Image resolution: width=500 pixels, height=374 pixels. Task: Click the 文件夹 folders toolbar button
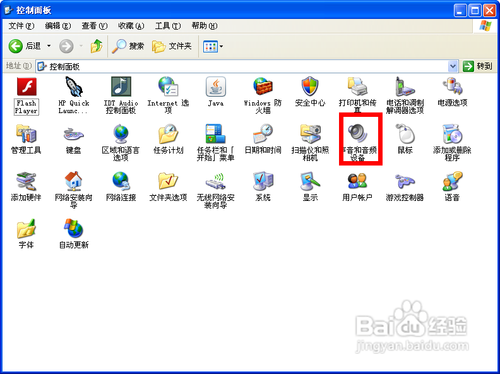tap(172, 46)
